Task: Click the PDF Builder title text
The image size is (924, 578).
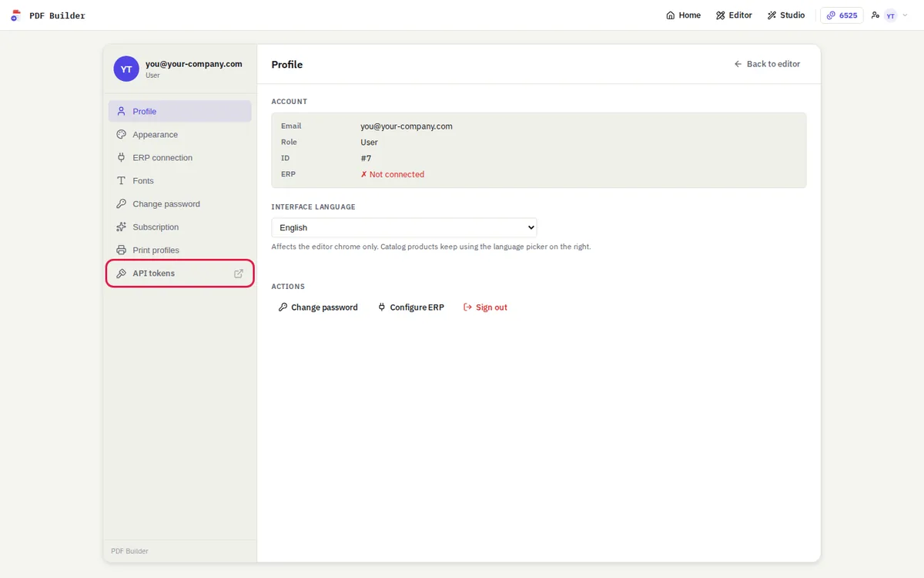Action: (58, 15)
